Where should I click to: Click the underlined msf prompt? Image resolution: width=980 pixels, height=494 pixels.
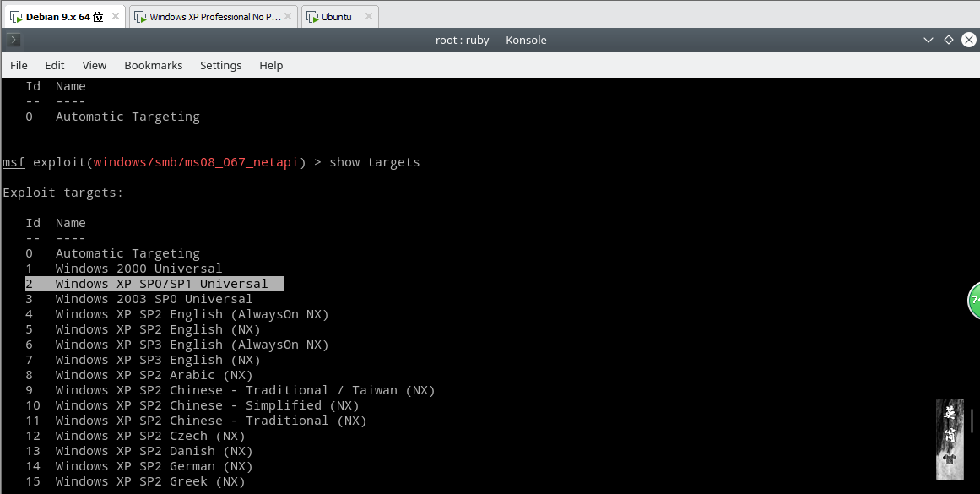click(x=14, y=163)
